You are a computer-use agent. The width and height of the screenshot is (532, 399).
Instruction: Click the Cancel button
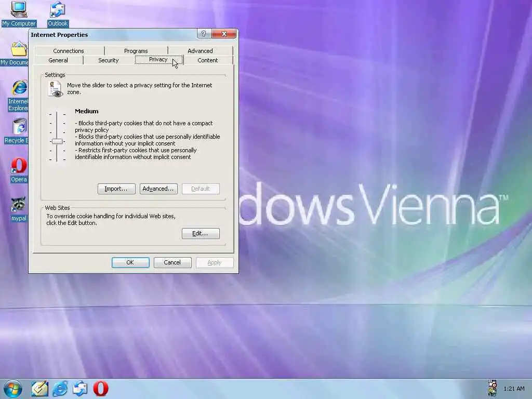172,262
